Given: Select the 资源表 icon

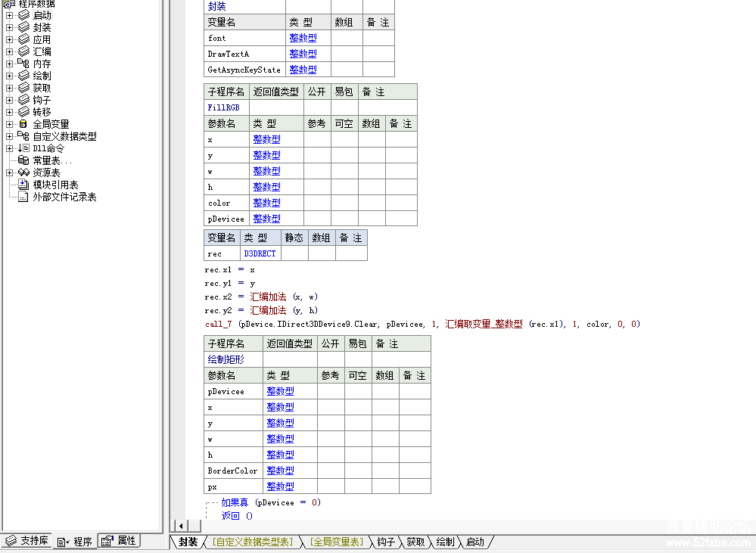Looking at the screenshot, I should click(x=23, y=172).
